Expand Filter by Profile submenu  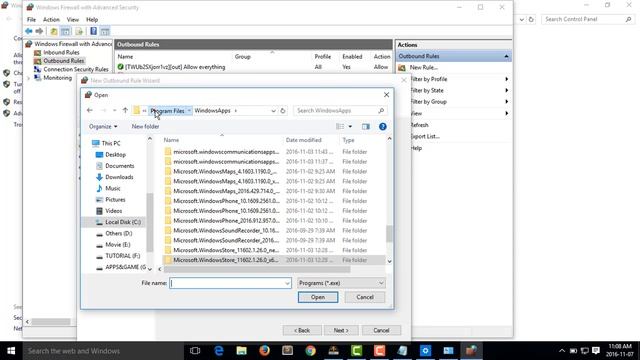point(506,79)
